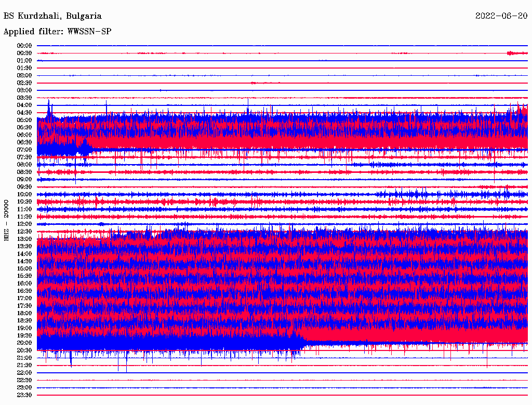Select the date 2022-06-20 label
Image resolution: width=532 pixels, height=405 pixels.
501,16
